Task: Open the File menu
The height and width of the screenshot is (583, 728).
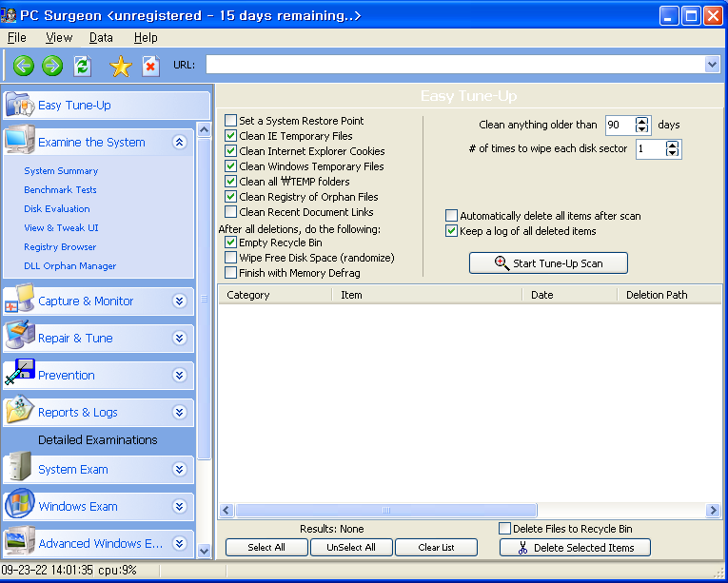Action: (17, 38)
